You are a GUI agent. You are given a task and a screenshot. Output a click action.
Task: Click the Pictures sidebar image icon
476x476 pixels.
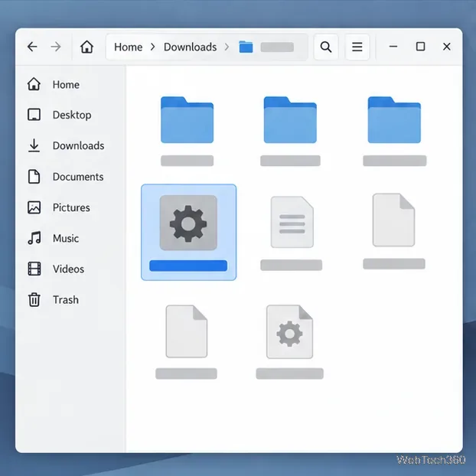tap(34, 207)
